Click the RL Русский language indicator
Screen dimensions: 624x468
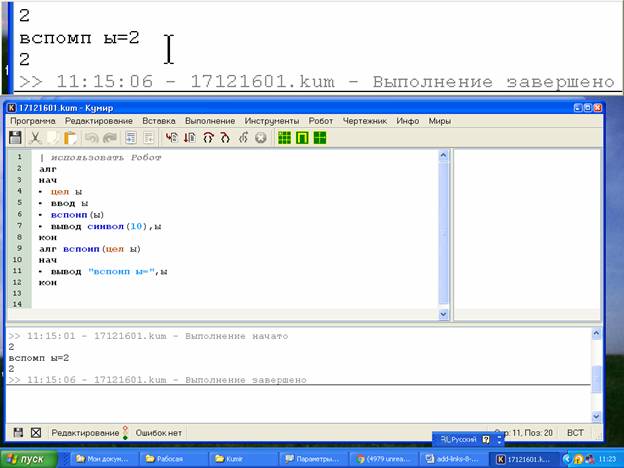pyautogui.click(x=458, y=439)
